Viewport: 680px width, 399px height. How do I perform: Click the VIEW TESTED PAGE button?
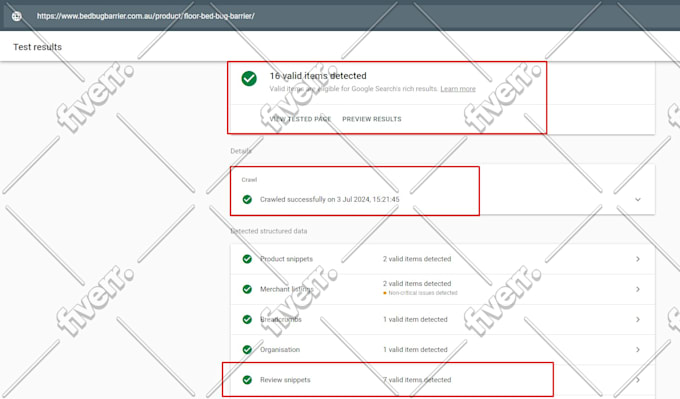[x=300, y=119]
